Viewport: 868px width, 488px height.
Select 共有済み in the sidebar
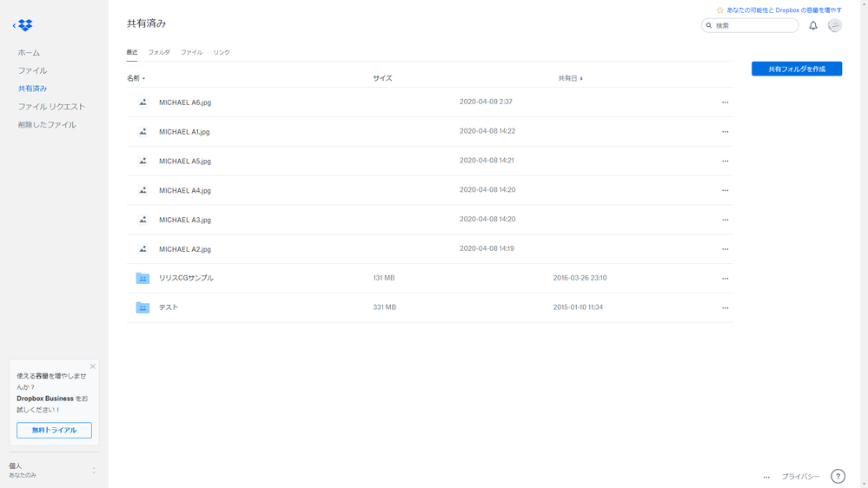(32, 89)
